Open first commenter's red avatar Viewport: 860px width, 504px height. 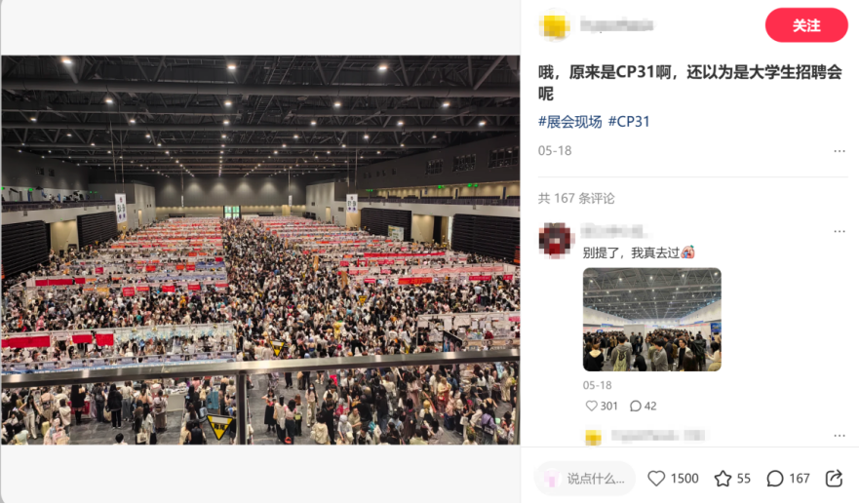[555, 240]
